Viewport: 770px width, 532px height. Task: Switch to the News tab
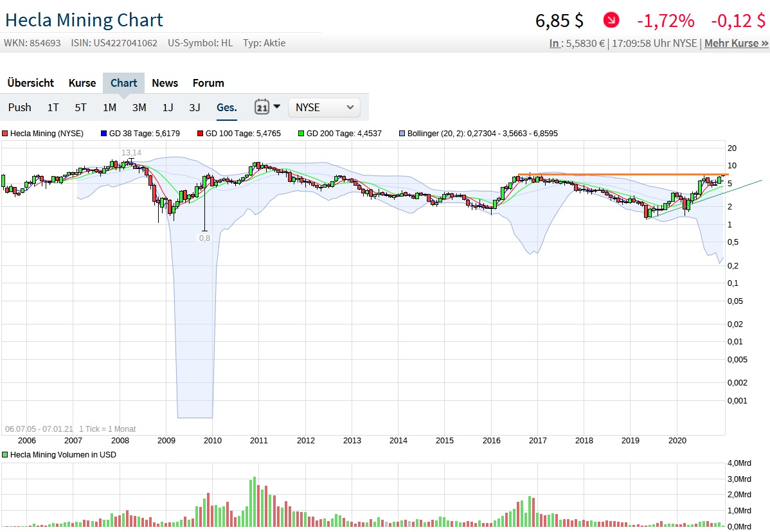click(165, 83)
